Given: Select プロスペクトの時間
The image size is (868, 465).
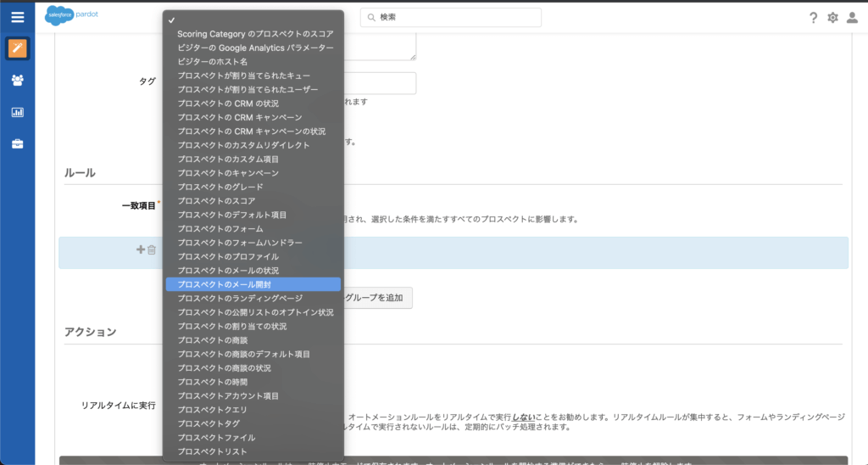Looking at the screenshot, I should (x=253, y=382).
